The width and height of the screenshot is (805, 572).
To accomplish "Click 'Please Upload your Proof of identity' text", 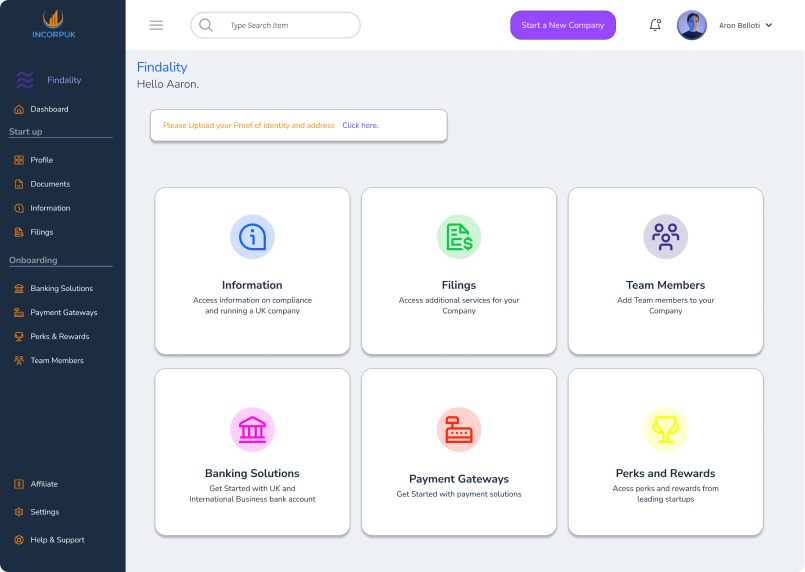I will click(x=248, y=125).
